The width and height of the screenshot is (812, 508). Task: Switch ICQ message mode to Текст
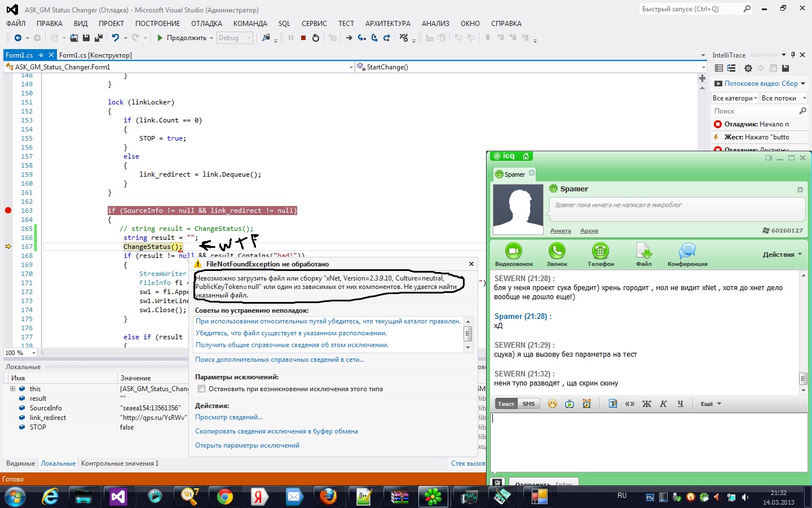click(x=506, y=404)
